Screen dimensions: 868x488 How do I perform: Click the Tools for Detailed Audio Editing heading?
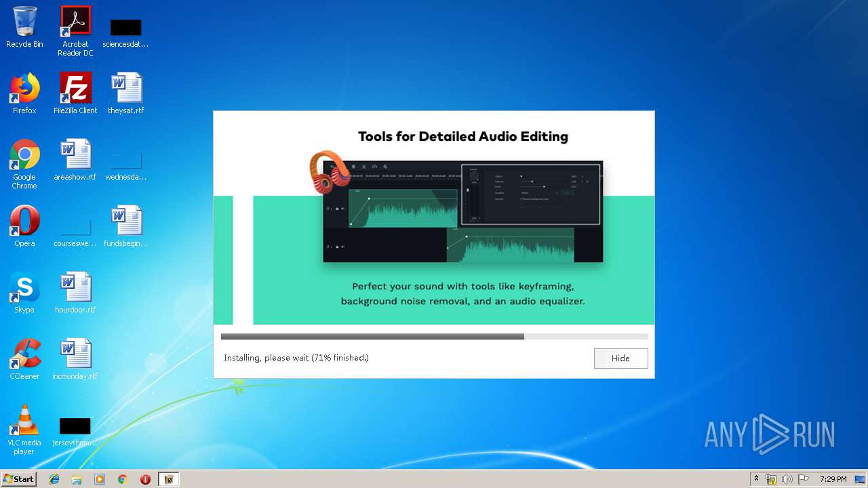463,136
